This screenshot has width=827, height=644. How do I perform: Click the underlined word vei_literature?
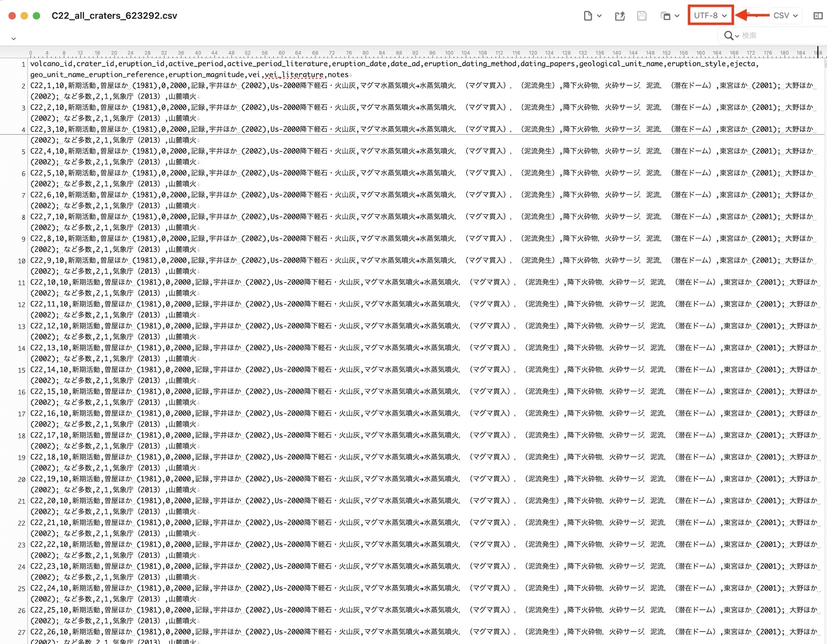tap(294, 75)
